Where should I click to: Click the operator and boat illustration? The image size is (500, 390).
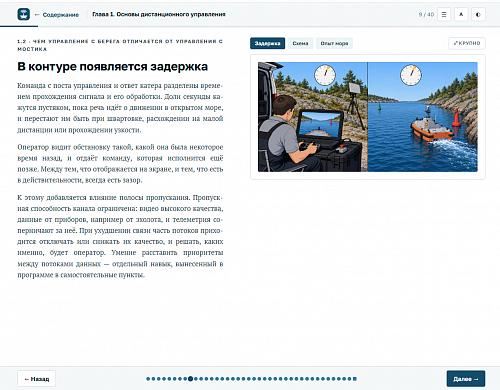[368, 117]
